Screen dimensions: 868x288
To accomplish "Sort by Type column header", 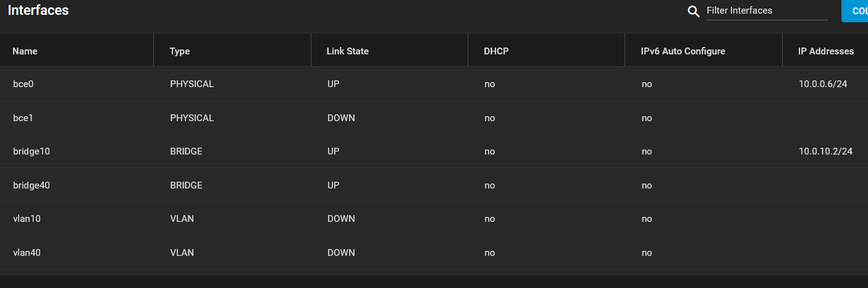I will click(x=180, y=51).
